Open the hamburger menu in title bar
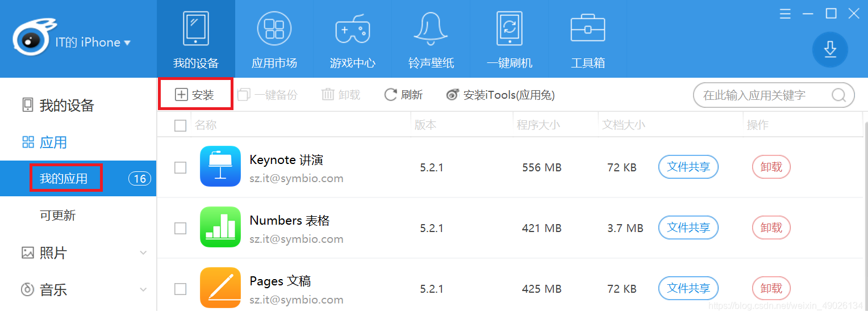 click(x=785, y=14)
